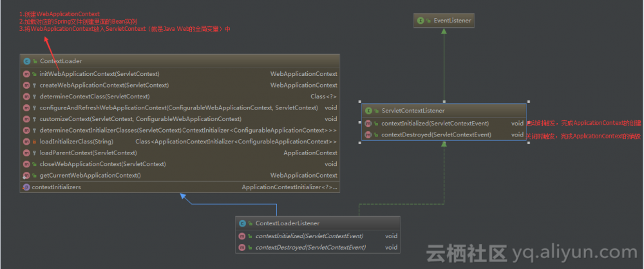This screenshot has height=269, width=644.
Task: Select contextDestroyed(ServletContextEvent) in ContextLoaderListener
Action: (x=310, y=248)
